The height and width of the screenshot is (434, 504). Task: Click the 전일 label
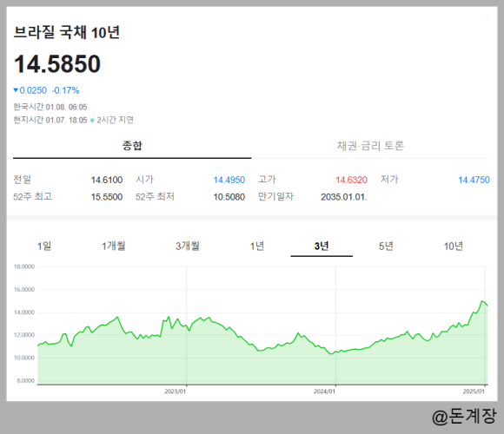click(x=23, y=180)
